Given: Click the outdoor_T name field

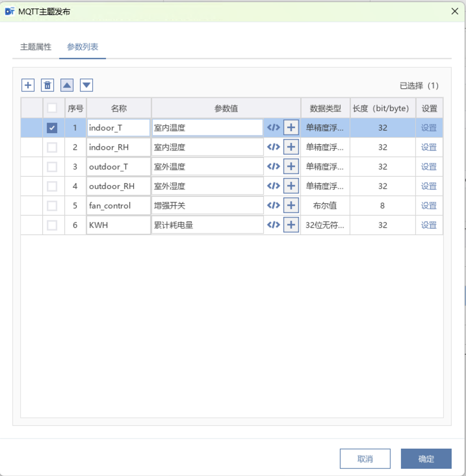Looking at the screenshot, I should [x=118, y=167].
